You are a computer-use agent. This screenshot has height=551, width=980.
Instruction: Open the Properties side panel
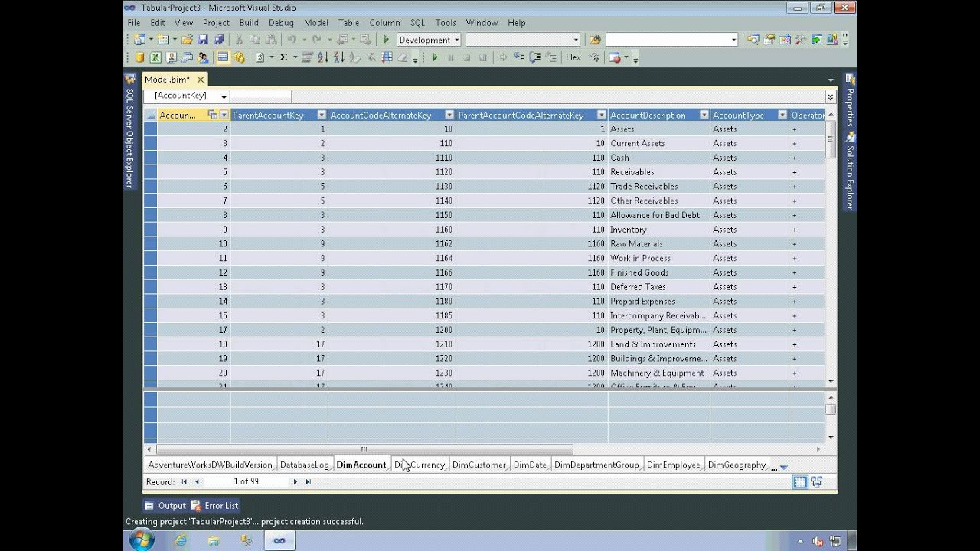point(850,101)
